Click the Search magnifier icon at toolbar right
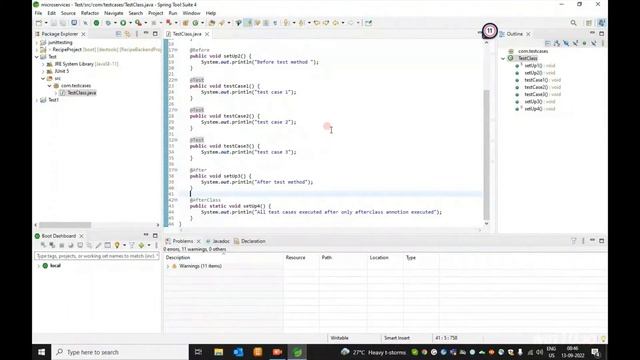640x360 pixels. [x=573, y=23]
